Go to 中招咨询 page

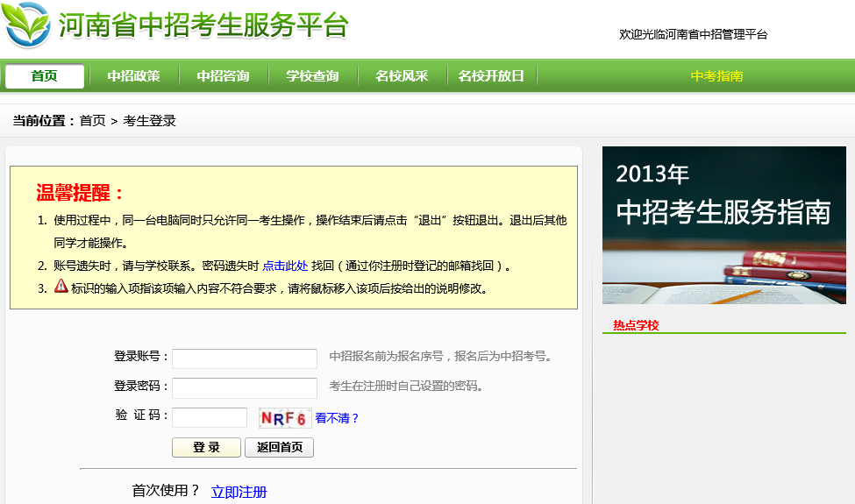(223, 76)
